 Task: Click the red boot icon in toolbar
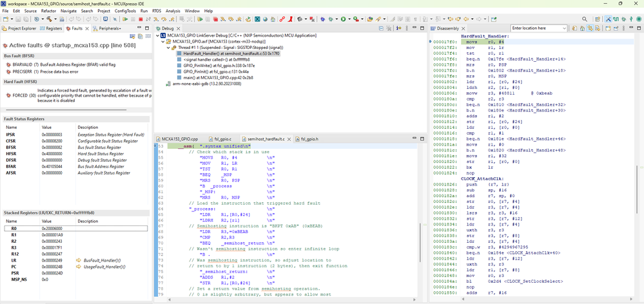pos(291,19)
